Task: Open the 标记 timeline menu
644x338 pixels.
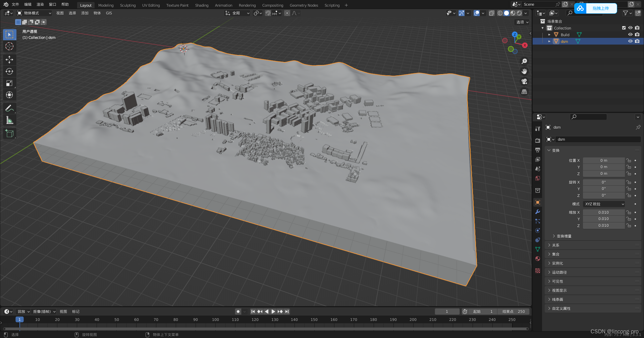Action: [76, 312]
